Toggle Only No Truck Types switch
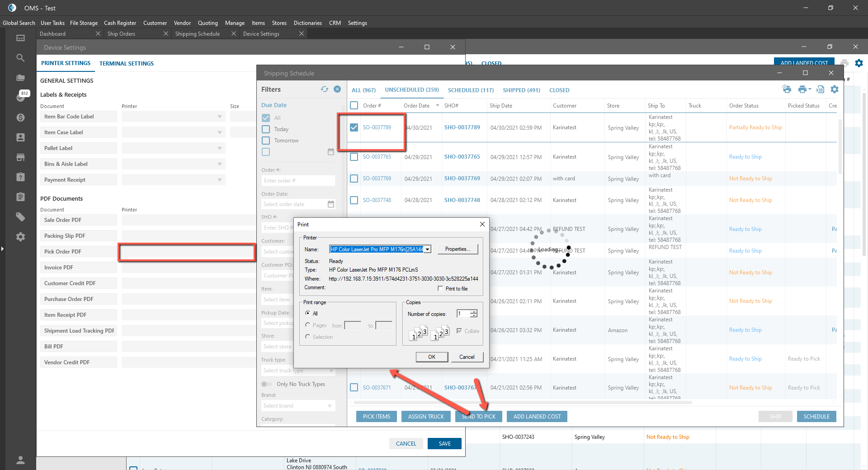This screenshot has height=470, width=868. pyautogui.click(x=267, y=384)
